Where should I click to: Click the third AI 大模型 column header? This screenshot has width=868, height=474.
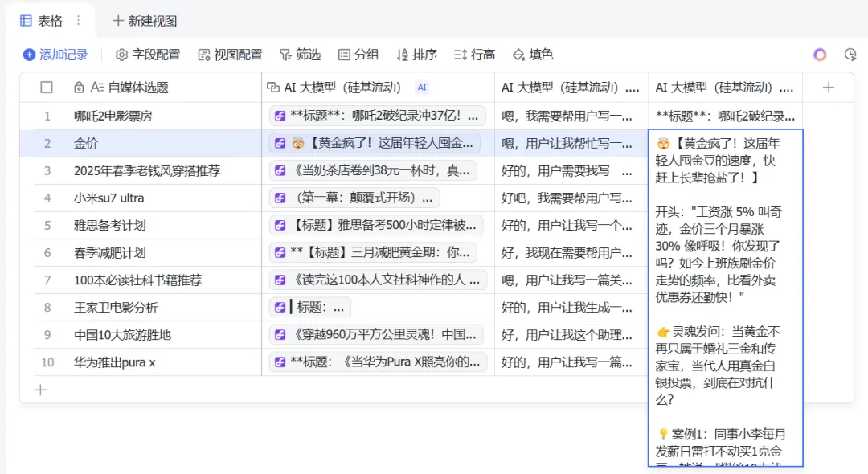pos(725,88)
